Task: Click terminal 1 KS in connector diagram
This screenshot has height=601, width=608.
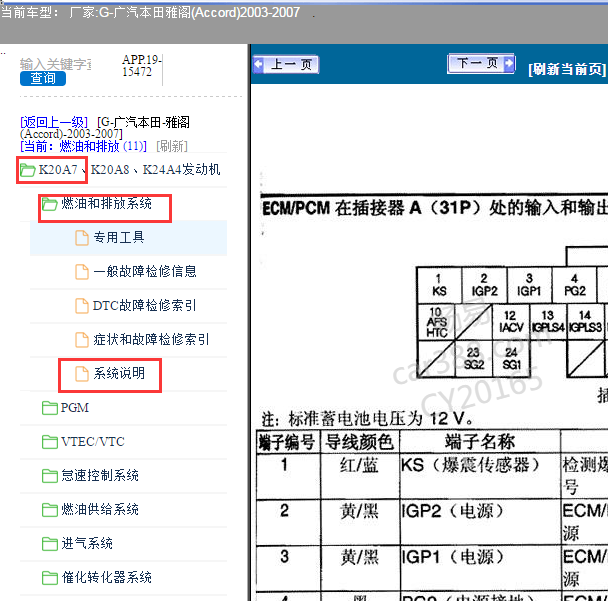Action: [x=439, y=285]
